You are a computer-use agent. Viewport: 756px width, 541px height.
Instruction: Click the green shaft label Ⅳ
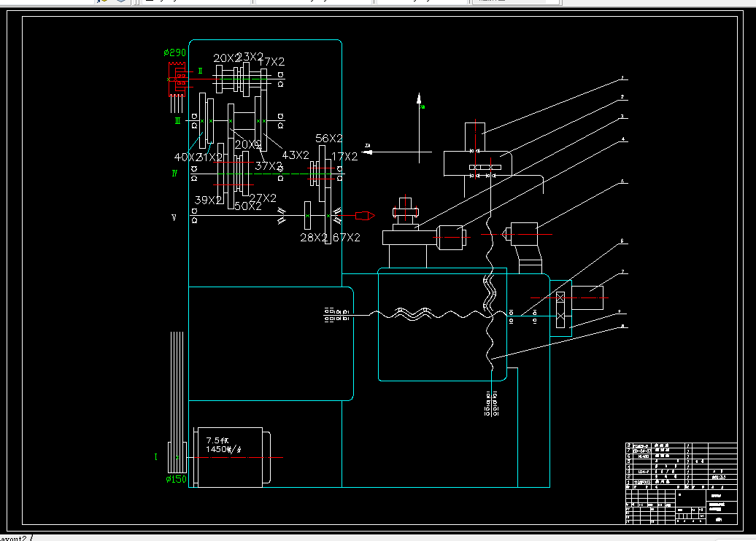click(x=174, y=173)
